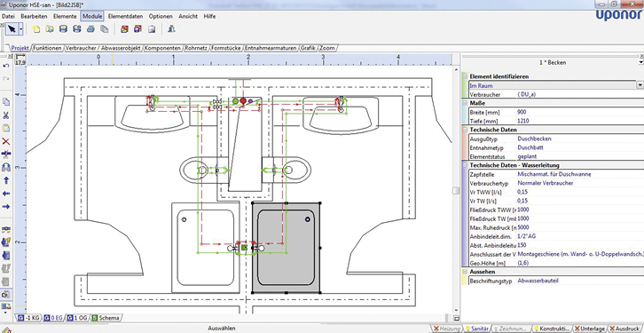Click the pipe connection sidebar icon
The height and width of the screenshot is (333, 644).
tap(5, 155)
